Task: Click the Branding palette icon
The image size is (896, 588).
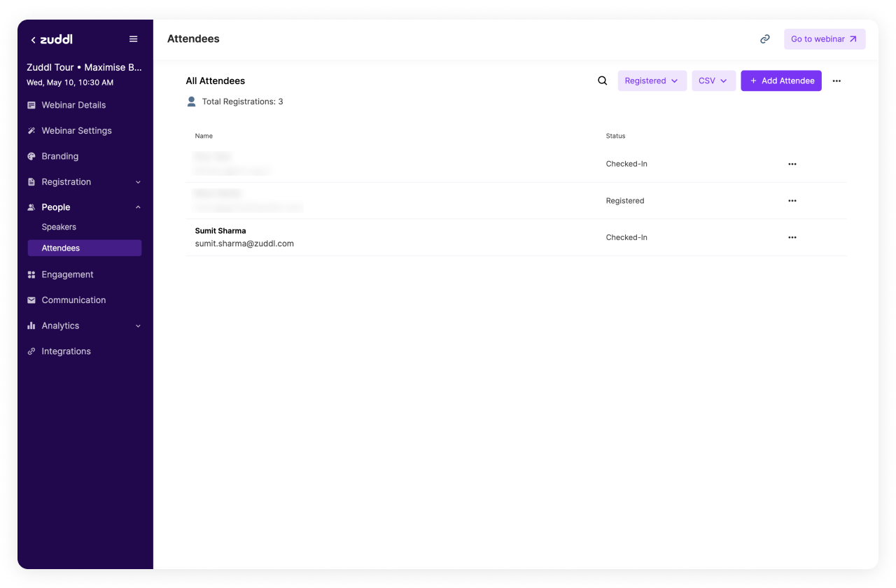Action: pos(31,156)
